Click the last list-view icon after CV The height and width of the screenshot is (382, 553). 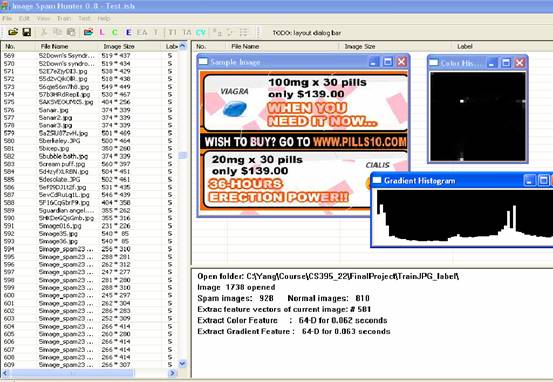coord(243,32)
